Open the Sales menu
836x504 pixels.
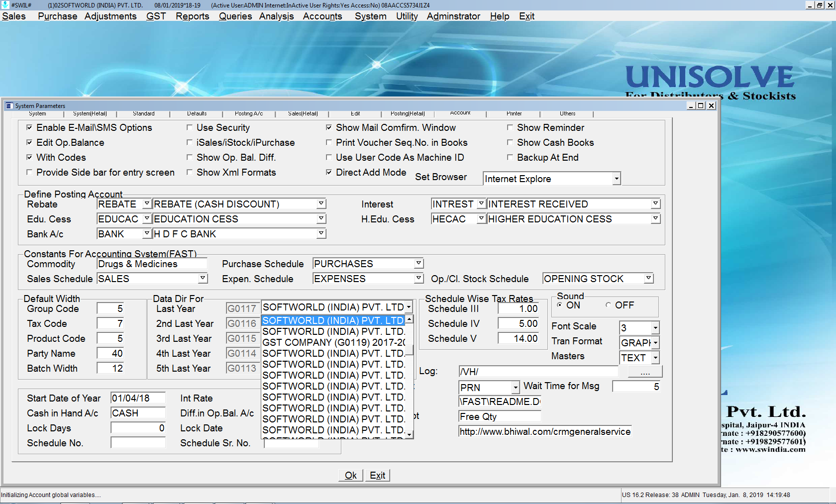point(14,16)
